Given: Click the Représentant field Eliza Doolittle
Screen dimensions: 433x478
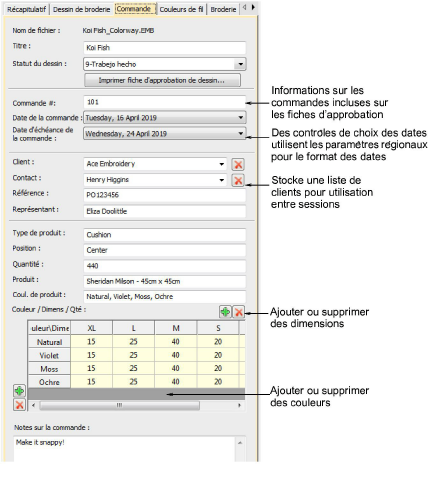Looking at the screenshot, I should tap(165, 211).
